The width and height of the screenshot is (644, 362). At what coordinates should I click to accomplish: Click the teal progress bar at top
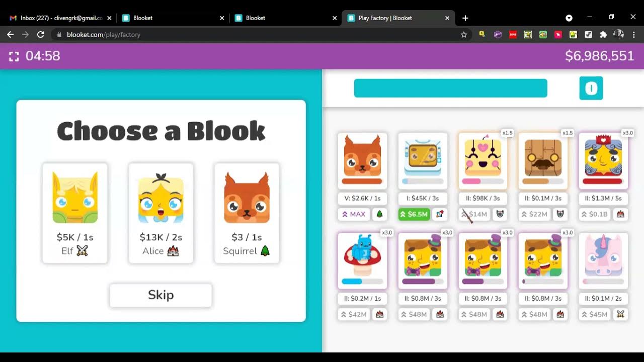450,88
